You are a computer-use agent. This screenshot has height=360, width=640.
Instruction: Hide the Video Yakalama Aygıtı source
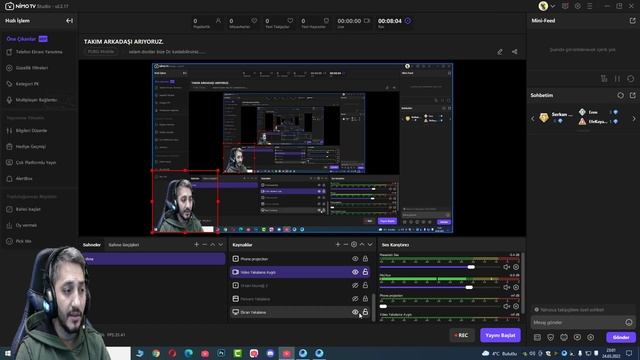pyautogui.click(x=355, y=272)
